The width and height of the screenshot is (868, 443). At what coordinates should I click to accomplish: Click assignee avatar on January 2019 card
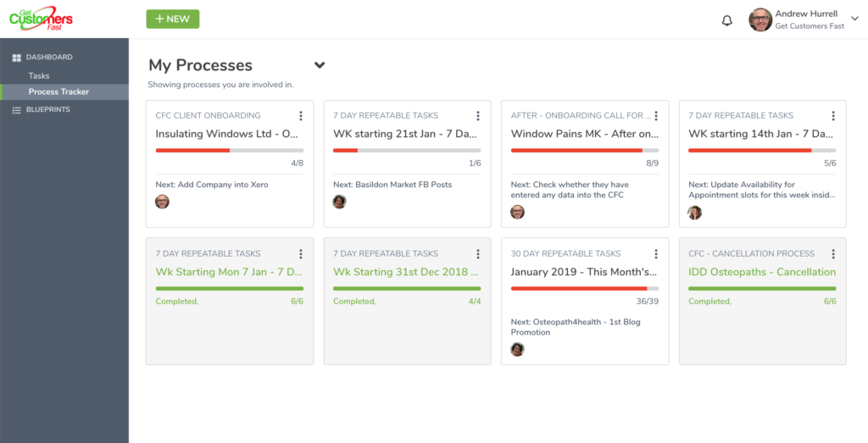pyautogui.click(x=517, y=349)
